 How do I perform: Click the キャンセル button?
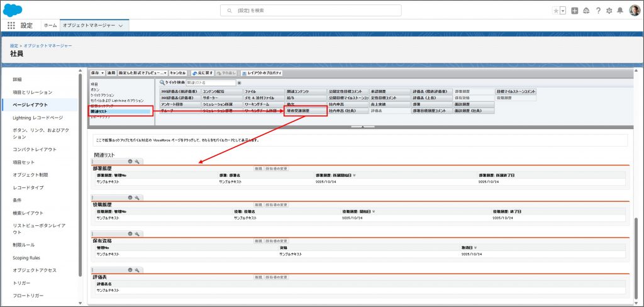click(x=178, y=73)
